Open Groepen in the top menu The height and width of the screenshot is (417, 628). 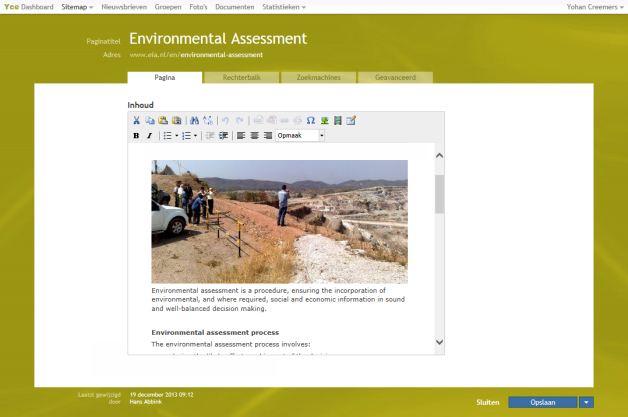tap(168, 7)
